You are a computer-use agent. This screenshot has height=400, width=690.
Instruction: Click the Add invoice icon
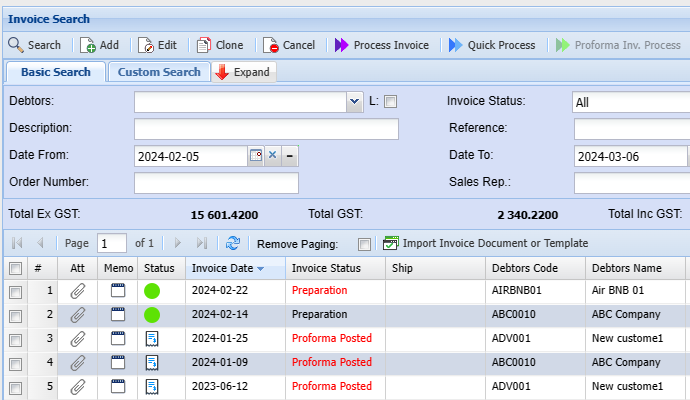pyautogui.click(x=88, y=45)
